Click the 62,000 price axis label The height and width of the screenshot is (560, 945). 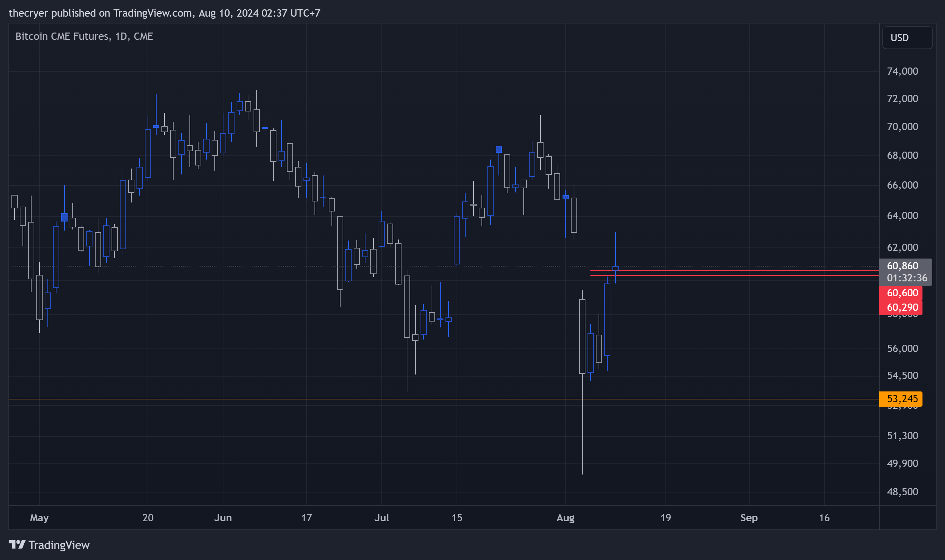click(x=902, y=247)
